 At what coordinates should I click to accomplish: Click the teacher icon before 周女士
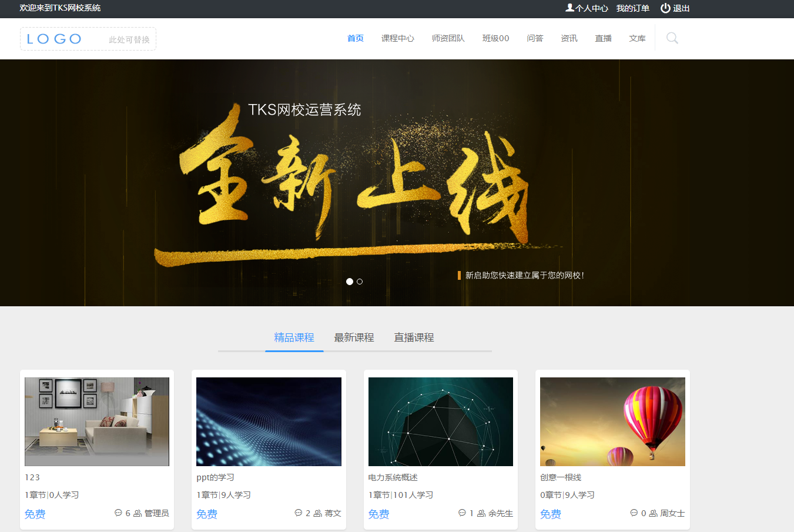[x=653, y=513]
